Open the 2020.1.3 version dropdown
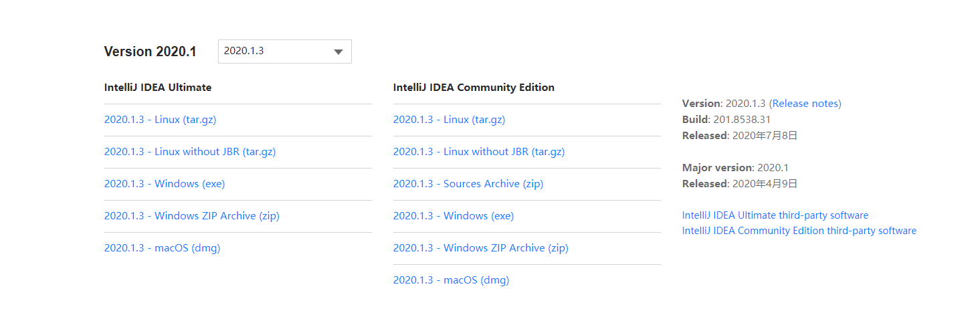The height and width of the screenshot is (317, 980). pyautogui.click(x=284, y=51)
